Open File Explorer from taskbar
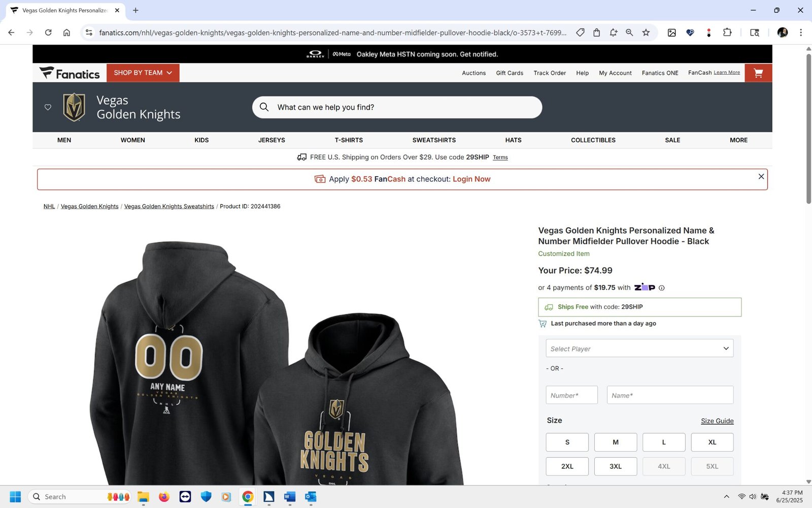The height and width of the screenshot is (508, 812). pyautogui.click(x=143, y=497)
